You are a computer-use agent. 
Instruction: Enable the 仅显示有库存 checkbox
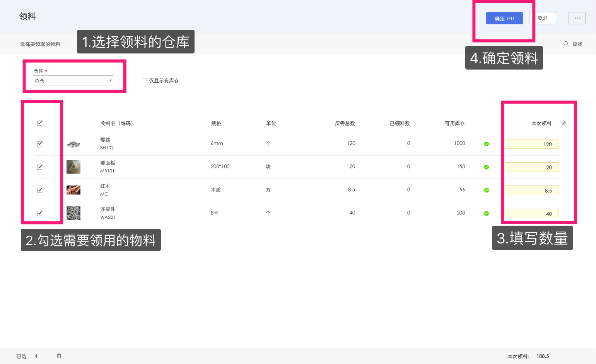point(144,80)
